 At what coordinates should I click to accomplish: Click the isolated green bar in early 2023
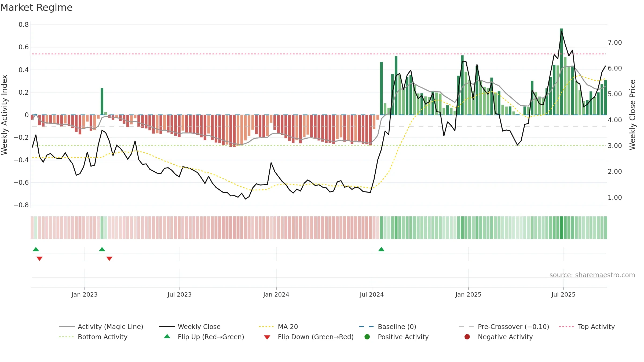(x=102, y=101)
